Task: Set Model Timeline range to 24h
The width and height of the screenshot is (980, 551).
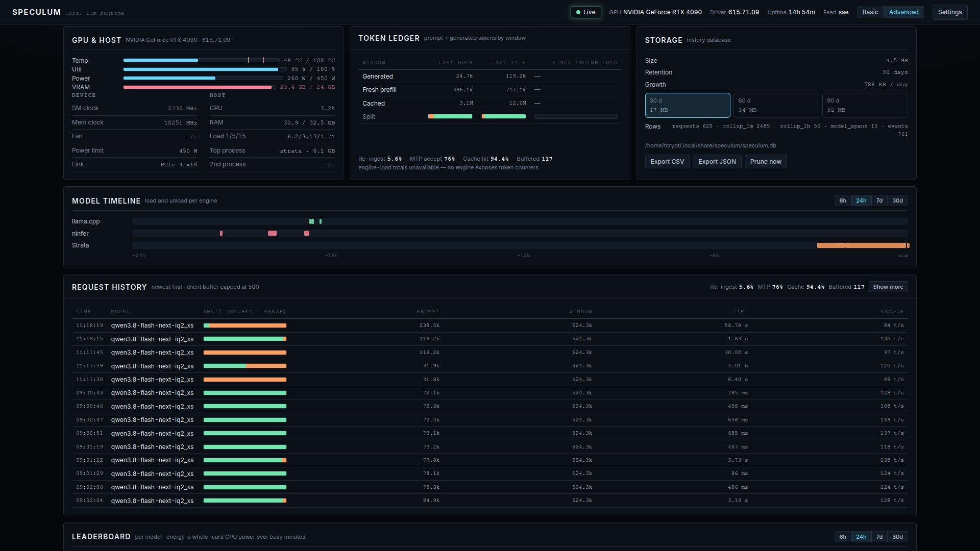Action: pyautogui.click(x=861, y=201)
